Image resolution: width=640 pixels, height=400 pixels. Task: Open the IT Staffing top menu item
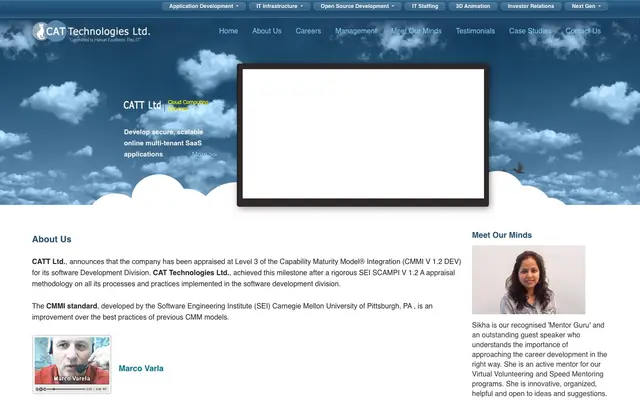[424, 6]
